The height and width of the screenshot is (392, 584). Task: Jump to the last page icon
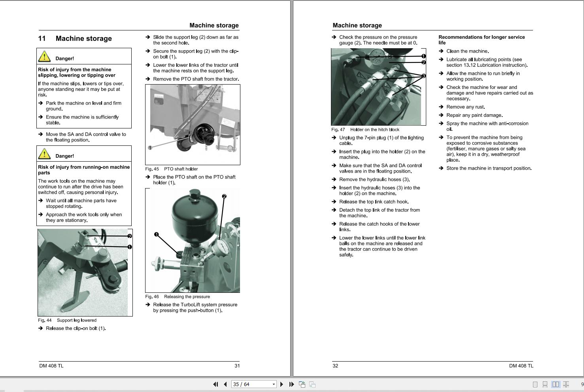pos(291,384)
